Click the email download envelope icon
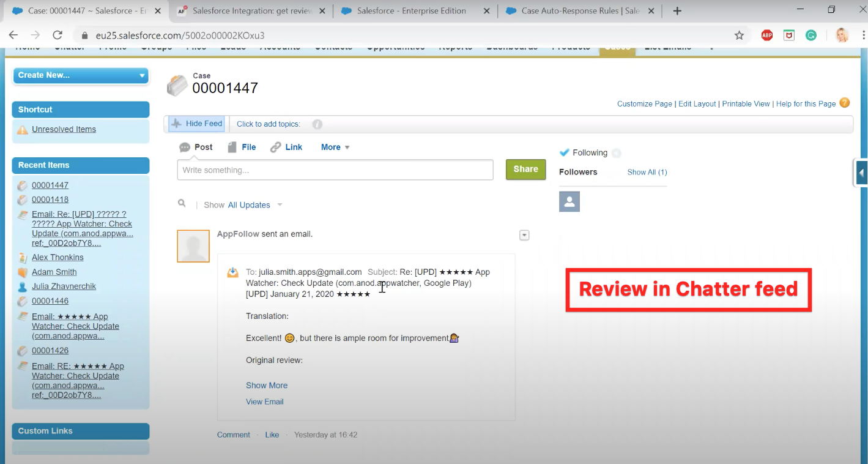Viewport: 868px width, 464px height. (x=233, y=272)
